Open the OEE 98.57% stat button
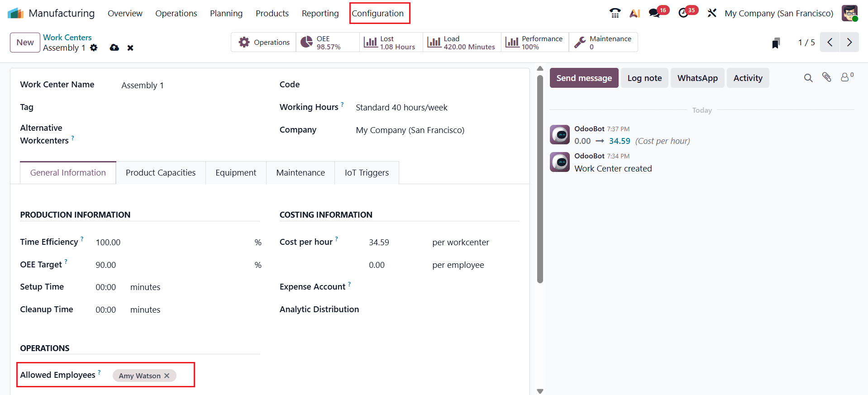 (328, 42)
